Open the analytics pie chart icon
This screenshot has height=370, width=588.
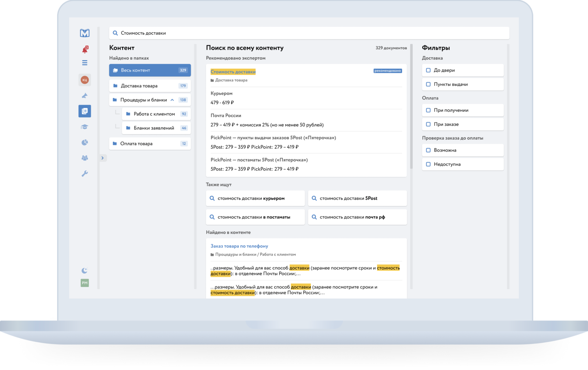85,142
